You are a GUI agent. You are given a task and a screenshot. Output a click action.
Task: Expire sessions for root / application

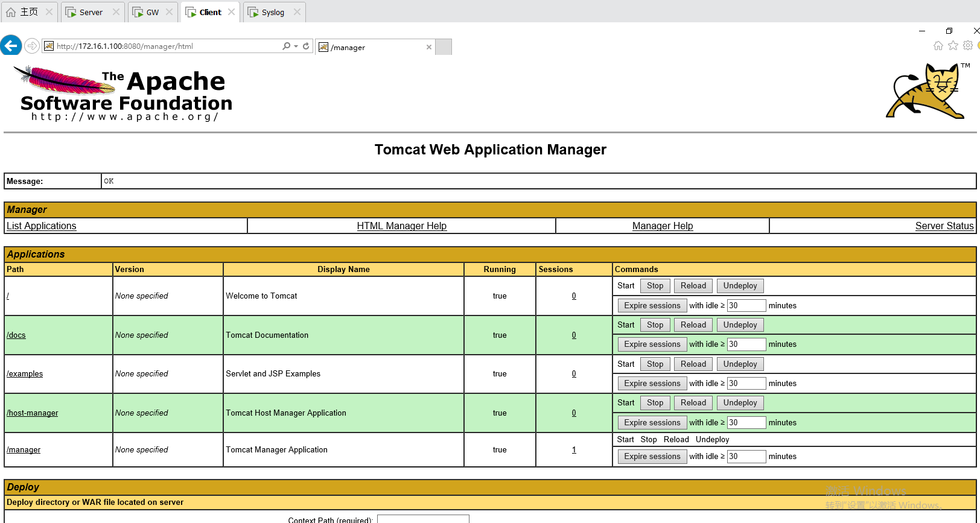[652, 305]
